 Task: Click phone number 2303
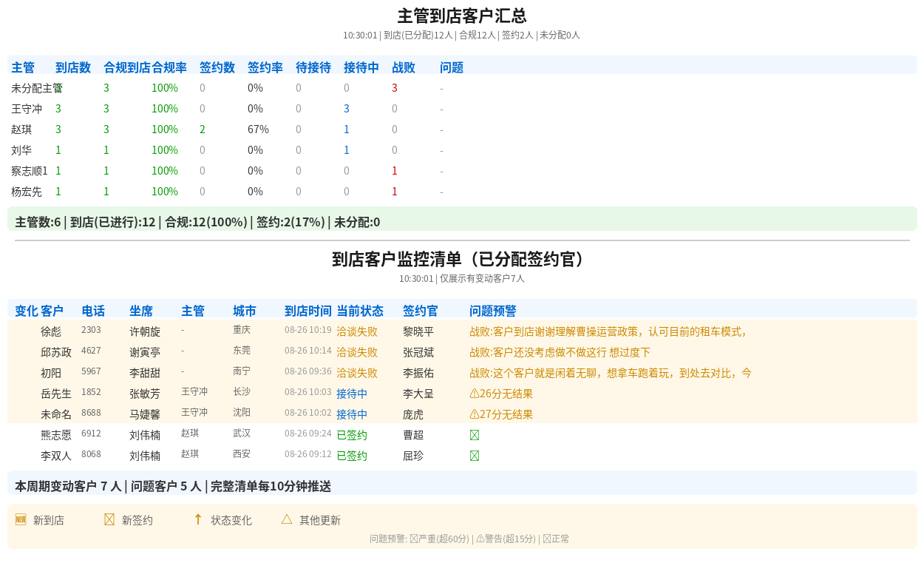(x=91, y=330)
